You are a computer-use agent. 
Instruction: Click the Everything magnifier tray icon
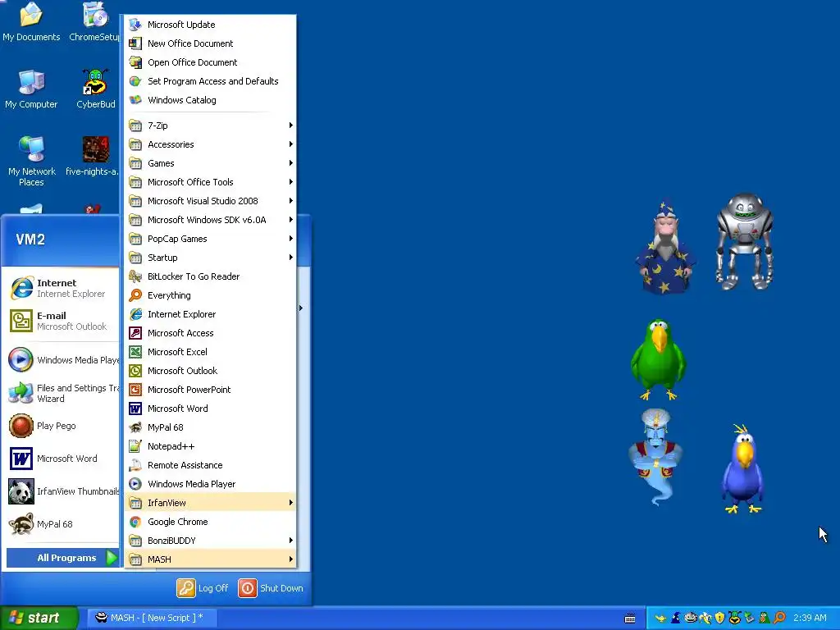[x=779, y=618]
